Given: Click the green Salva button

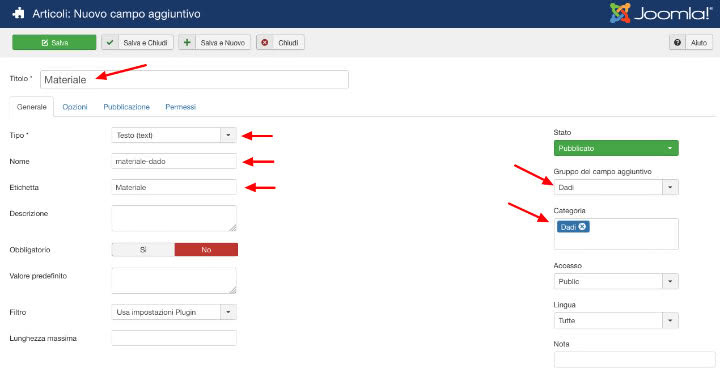Looking at the screenshot, I should 54,42.
